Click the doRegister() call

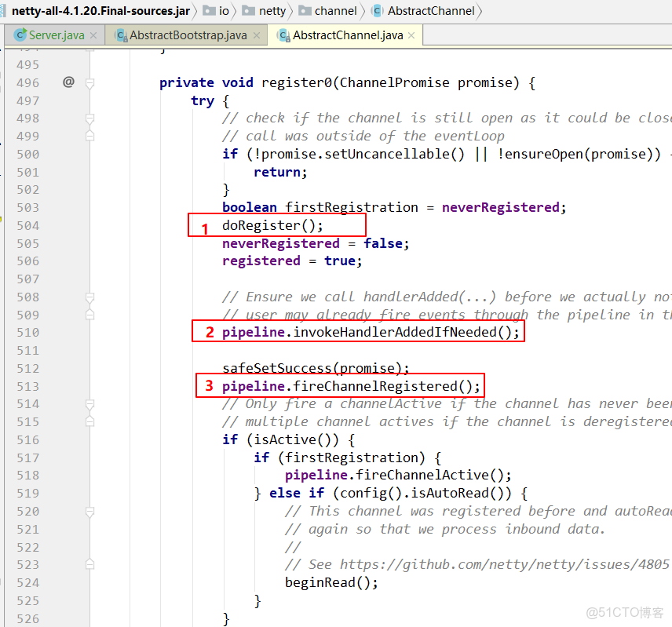pos(272,225)
